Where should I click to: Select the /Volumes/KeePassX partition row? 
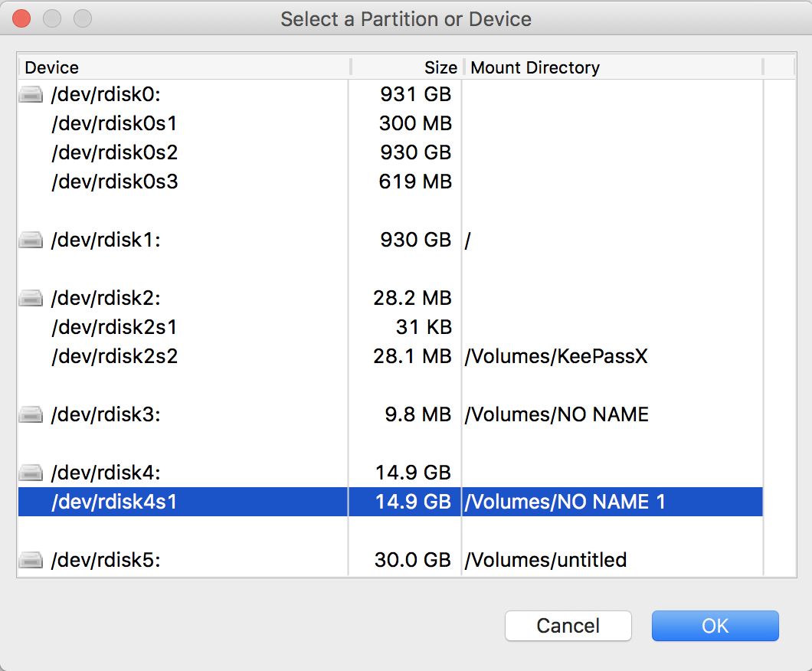[556, 357]
